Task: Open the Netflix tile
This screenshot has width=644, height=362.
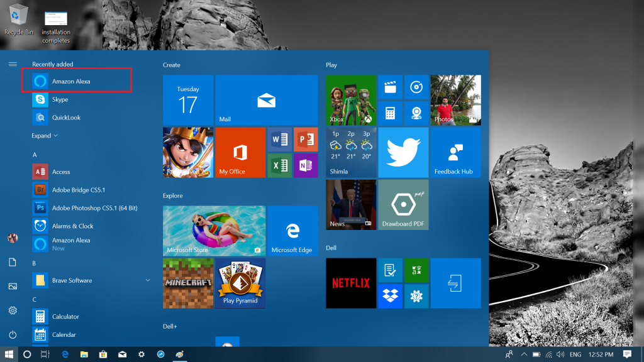Action: 351,283
